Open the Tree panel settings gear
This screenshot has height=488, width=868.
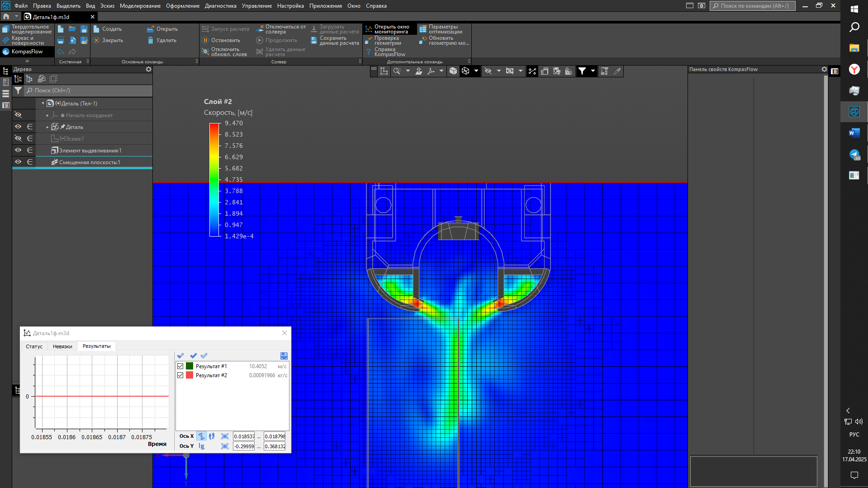pyautogui.click(x=148, y=69)
